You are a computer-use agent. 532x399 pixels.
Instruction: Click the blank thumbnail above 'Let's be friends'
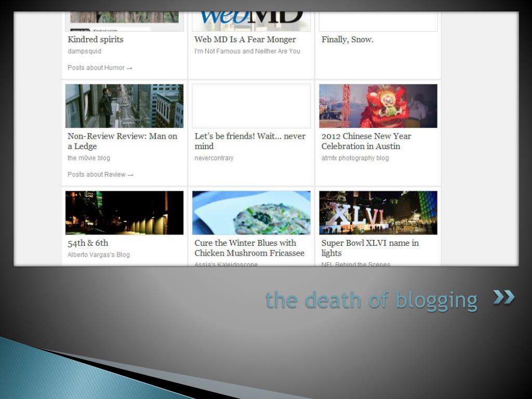[x=251, y=106]
